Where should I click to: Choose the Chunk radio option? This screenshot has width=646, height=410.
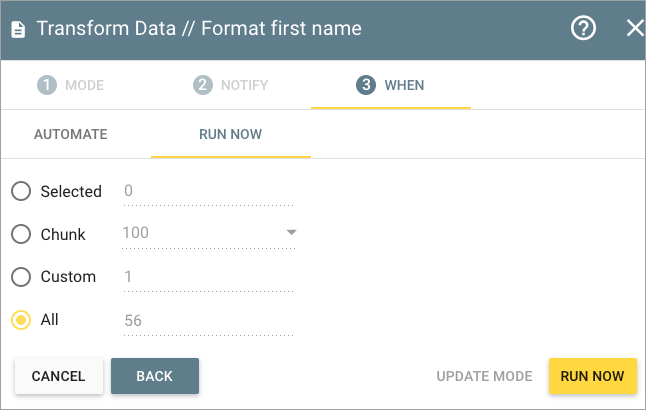[x=21, y=234]
